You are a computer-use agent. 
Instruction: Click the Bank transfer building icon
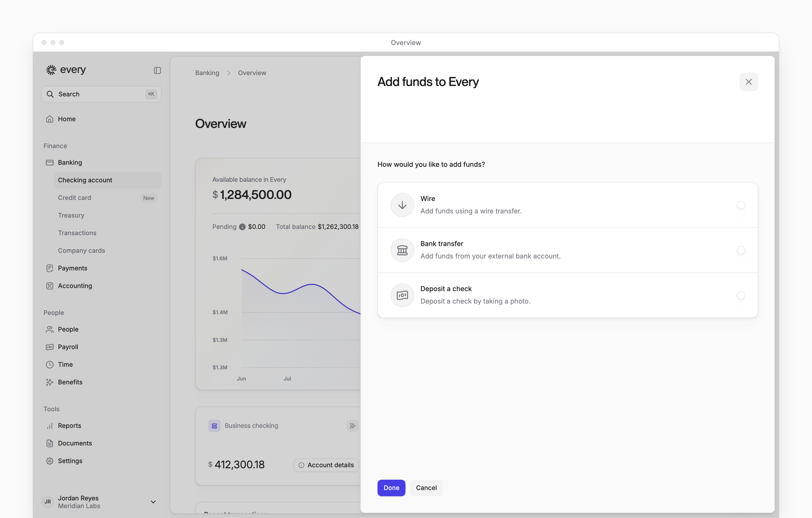[x=402, y=250]
